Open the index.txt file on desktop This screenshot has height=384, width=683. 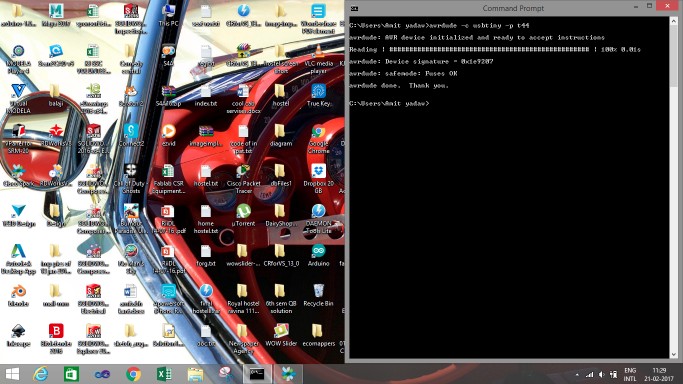tap(206, 95)
